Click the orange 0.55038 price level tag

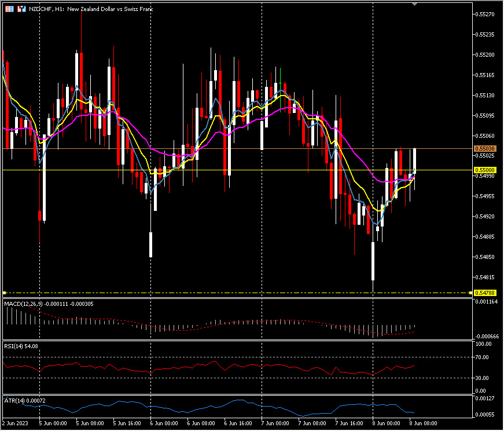[484, 149]
